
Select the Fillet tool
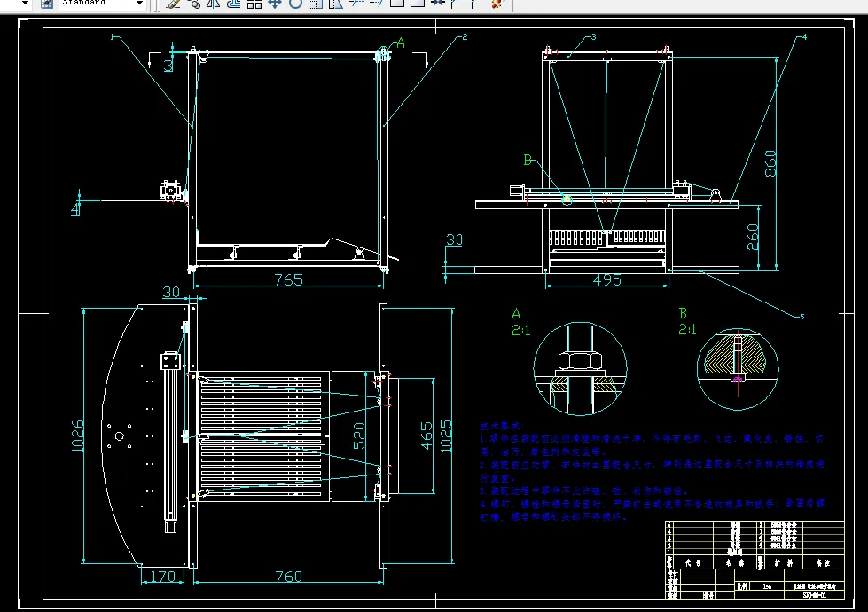pyautogui.click(x=473, y=4)
